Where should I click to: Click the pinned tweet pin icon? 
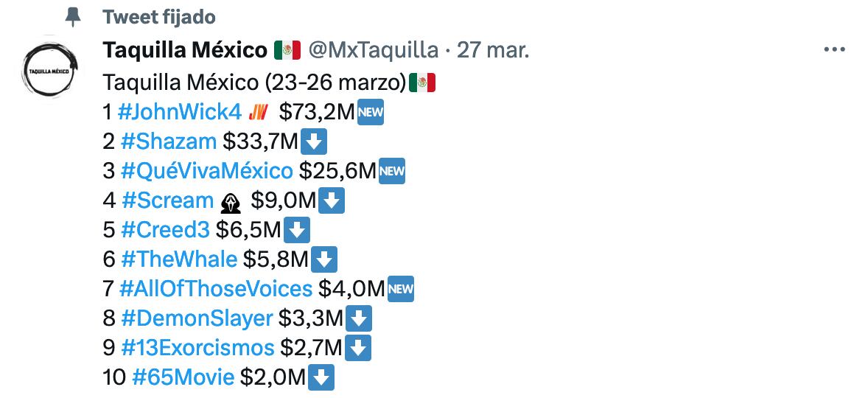click(73, 17)
